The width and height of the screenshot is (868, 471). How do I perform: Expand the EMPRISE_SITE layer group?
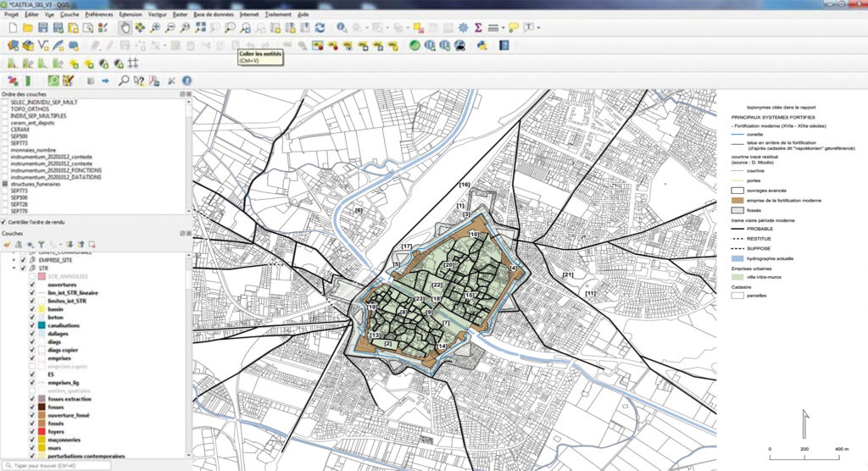pyautogui.click(x=14, y=260)
